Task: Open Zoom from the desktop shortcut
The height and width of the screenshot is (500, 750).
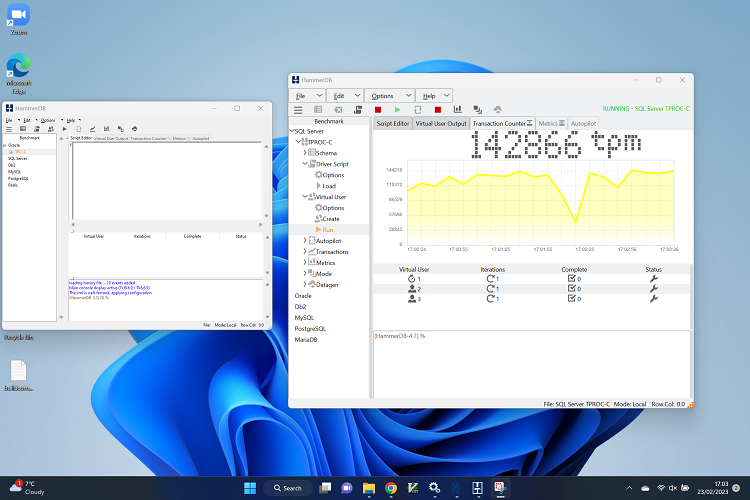Action: 18,15
